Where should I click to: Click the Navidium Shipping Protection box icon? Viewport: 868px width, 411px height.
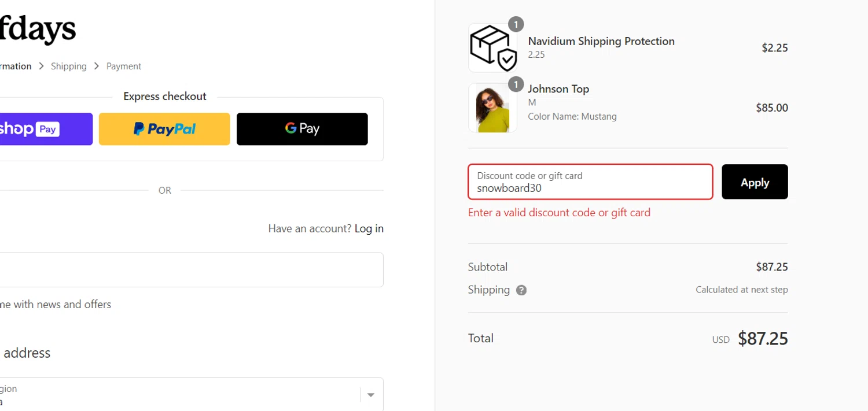tap(492, 48)
